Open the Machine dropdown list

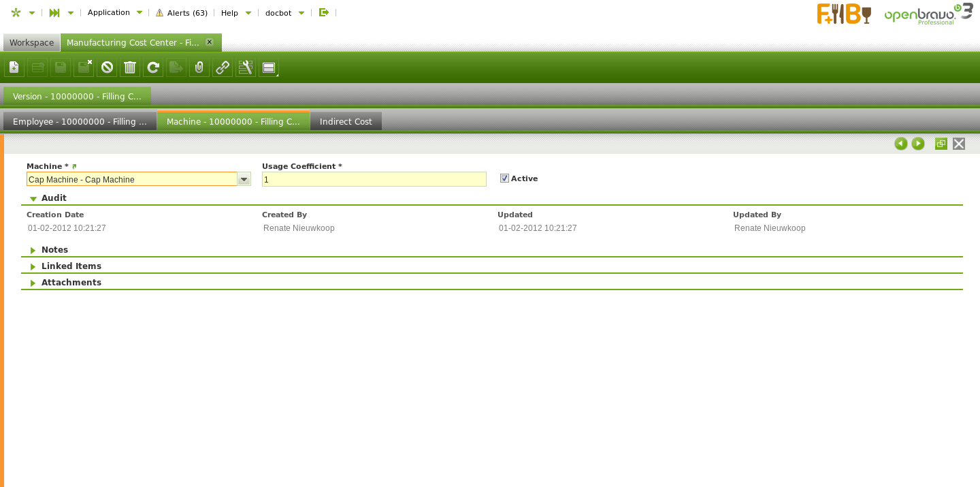tap(244, 179)
